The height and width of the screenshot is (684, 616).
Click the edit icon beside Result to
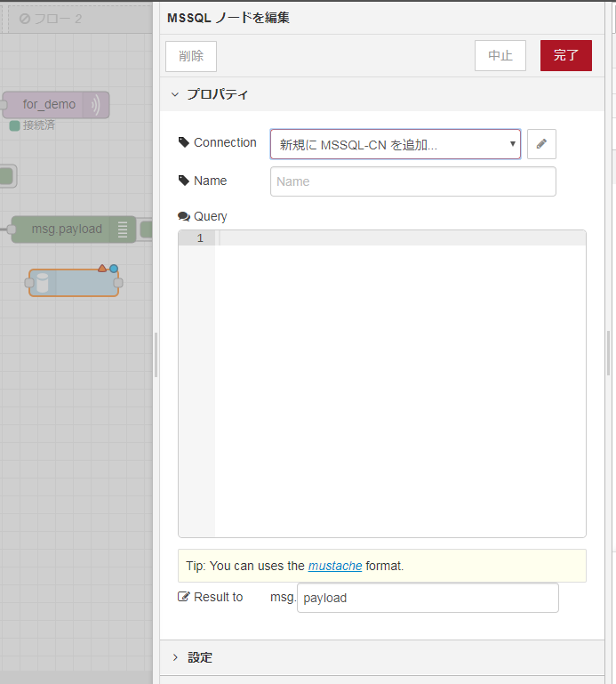coord(183,597)
